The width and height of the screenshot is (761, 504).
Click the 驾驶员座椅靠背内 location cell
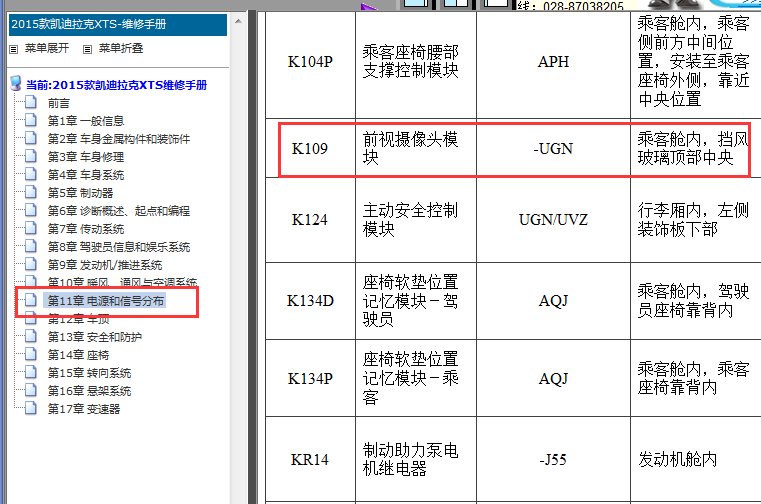695,301
